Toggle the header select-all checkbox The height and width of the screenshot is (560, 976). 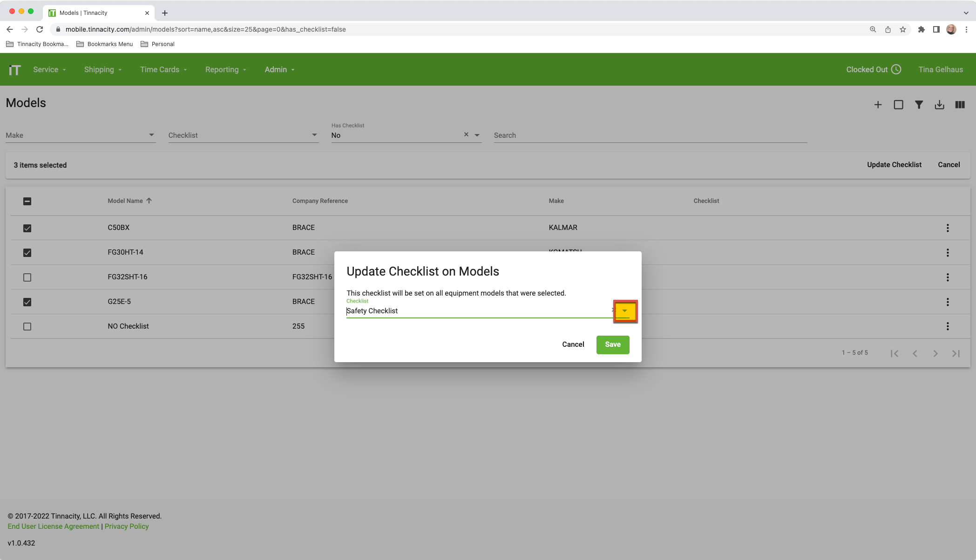[27, 201]
